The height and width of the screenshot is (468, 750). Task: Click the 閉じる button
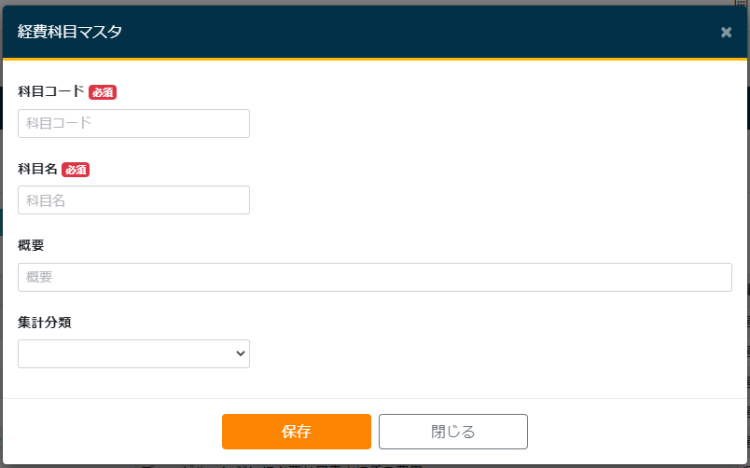click(453, 432)
